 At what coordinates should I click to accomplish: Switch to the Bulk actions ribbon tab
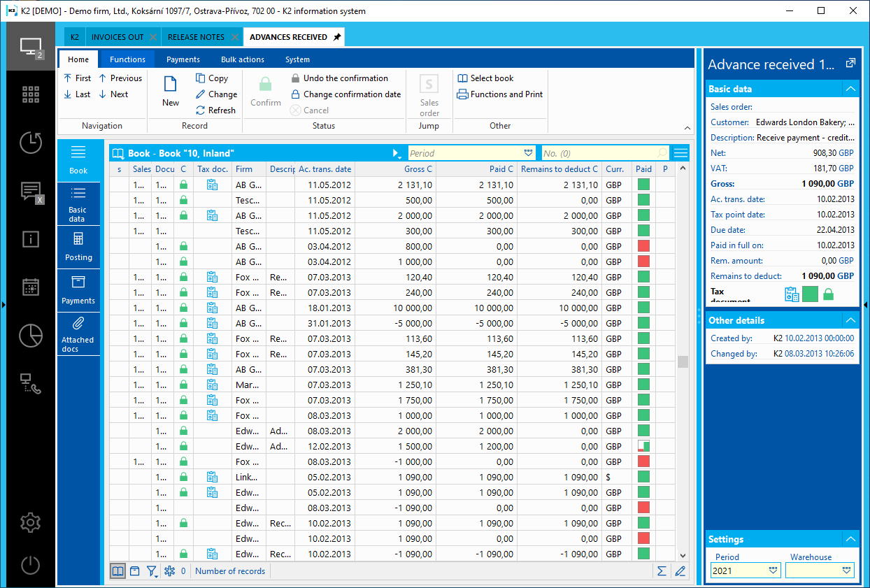(x=242, y=59)
